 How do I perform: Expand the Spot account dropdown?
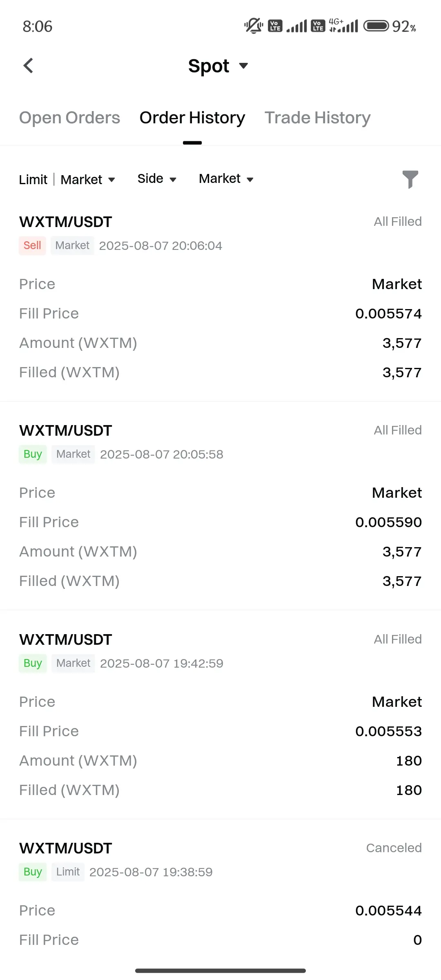218,66
